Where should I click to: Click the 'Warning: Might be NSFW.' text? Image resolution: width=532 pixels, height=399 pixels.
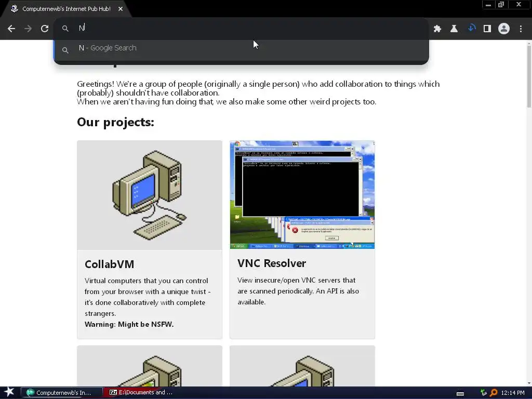tap(129, 324)
